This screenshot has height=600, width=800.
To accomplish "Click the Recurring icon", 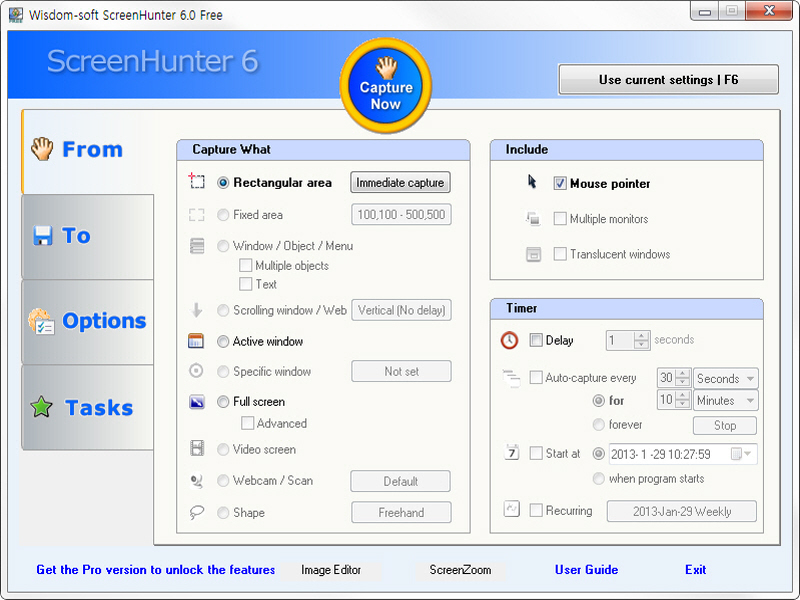I will tap(511, 509).
